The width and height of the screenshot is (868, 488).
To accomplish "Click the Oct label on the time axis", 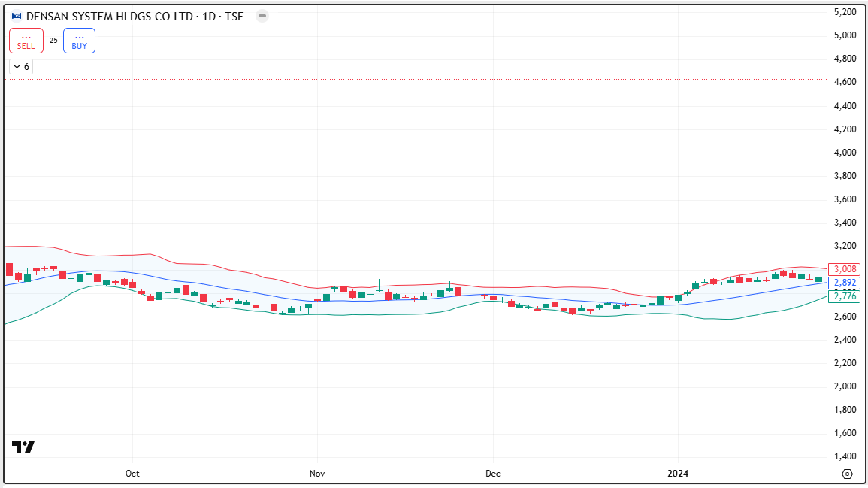I will [x=132, y=474].
